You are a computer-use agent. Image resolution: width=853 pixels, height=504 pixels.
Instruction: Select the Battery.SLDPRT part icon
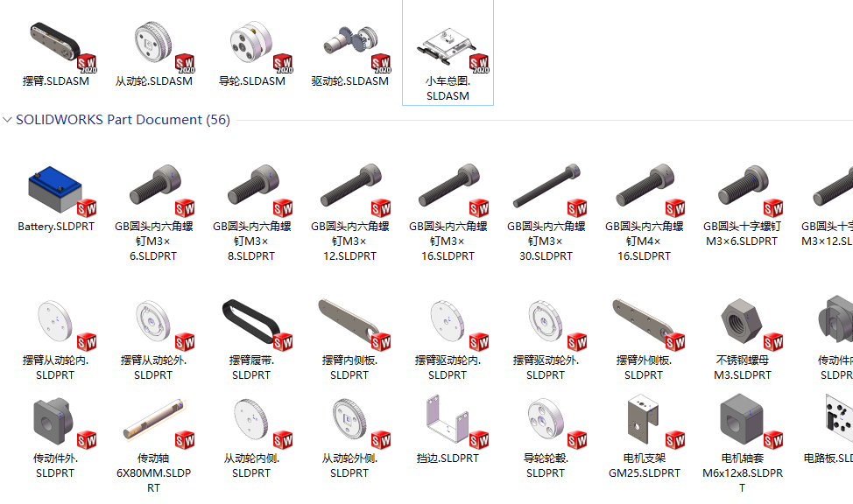point(56,190)
